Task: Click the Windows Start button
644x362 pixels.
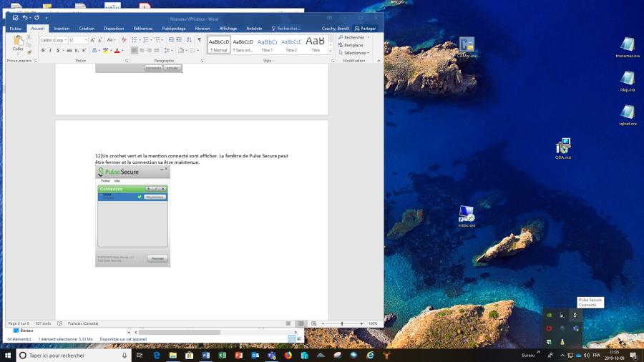Action: 8,356
